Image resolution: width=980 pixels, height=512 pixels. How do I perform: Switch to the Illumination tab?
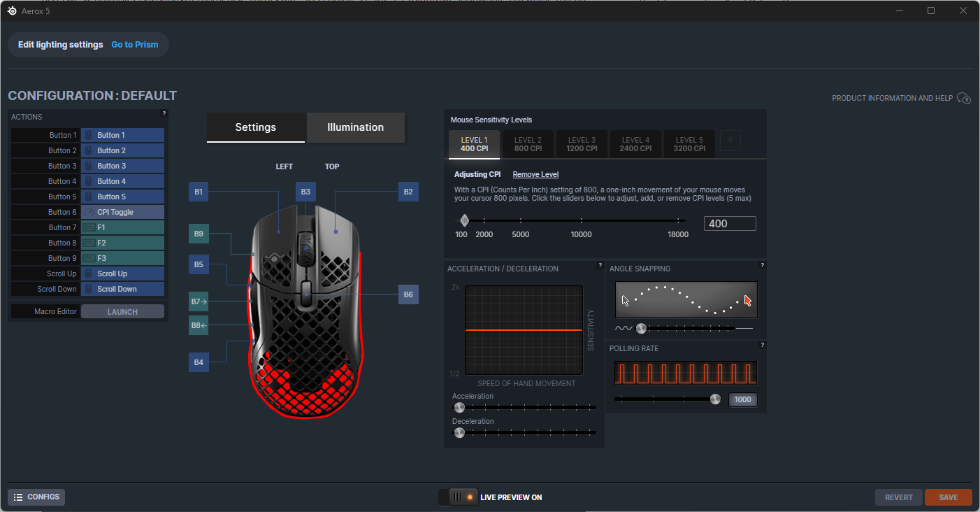tap(356, 127)
